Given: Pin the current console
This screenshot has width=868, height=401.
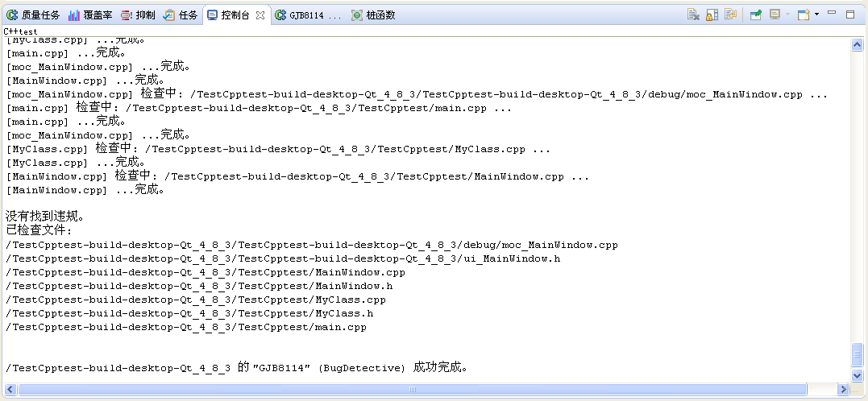Looking at the screenshot, I should (756, 15).
